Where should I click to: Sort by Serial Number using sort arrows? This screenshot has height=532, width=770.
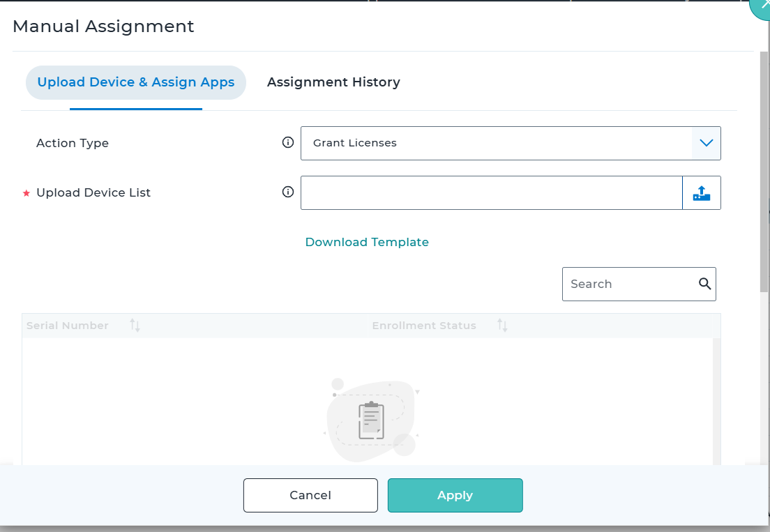pos(135,326)
